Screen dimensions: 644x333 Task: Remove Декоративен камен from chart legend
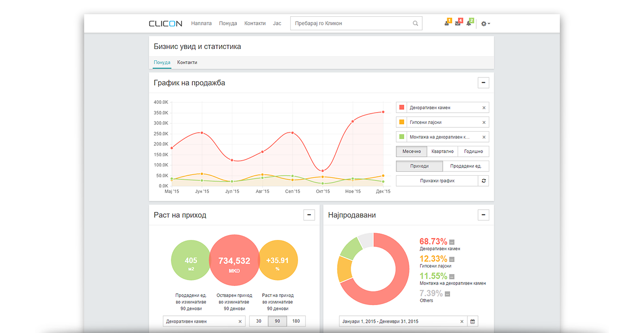(484, 108)
